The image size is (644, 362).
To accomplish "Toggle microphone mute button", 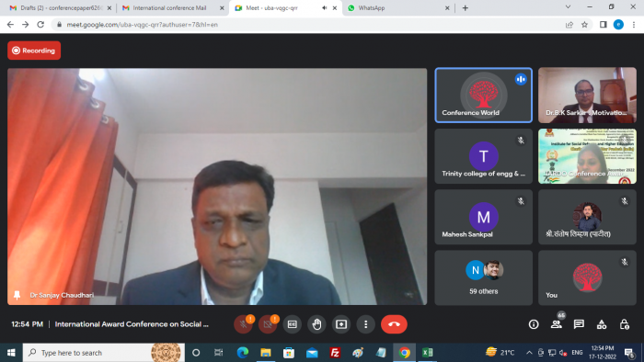I will [x=243, y=324].
